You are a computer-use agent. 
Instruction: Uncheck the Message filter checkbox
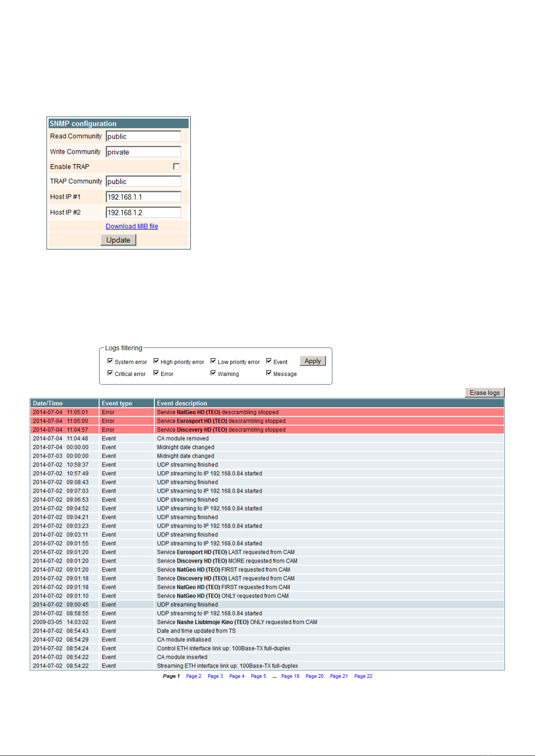(x=269, y=373)
